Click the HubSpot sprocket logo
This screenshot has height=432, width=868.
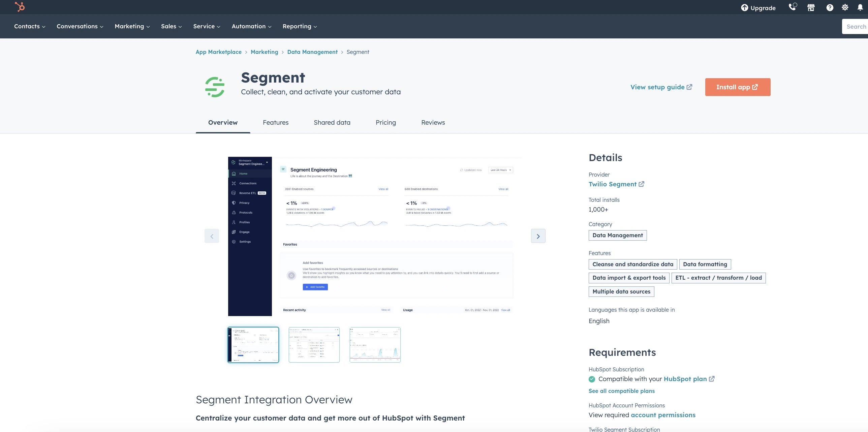[x=20, y=7]
